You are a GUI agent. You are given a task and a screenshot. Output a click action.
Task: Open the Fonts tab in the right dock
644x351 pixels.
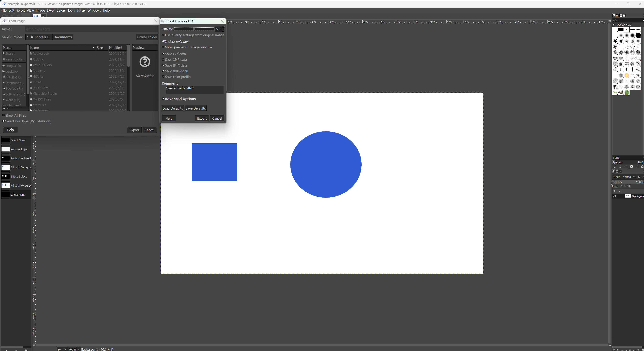pos(621,15)
